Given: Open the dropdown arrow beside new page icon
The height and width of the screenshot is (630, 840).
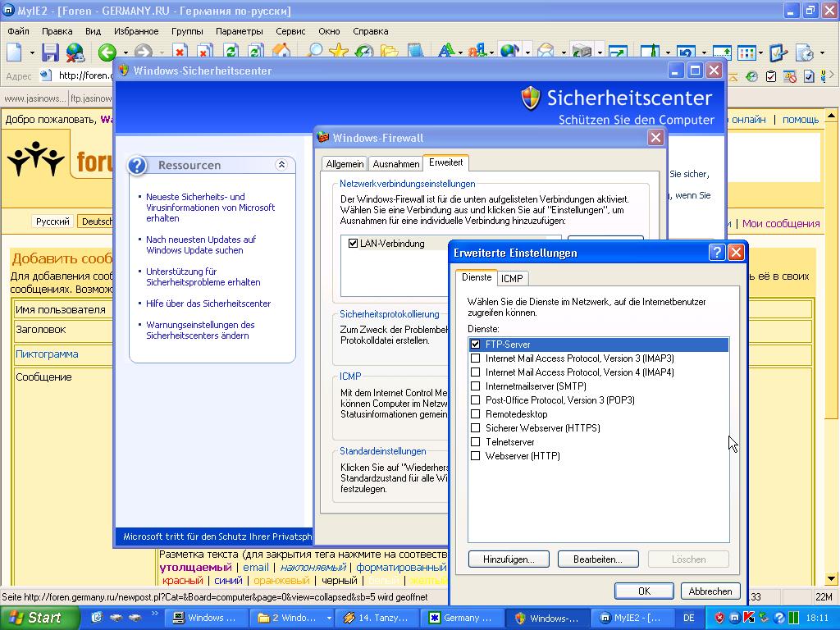Looking at the screenshot, I should tap(32, 52).
